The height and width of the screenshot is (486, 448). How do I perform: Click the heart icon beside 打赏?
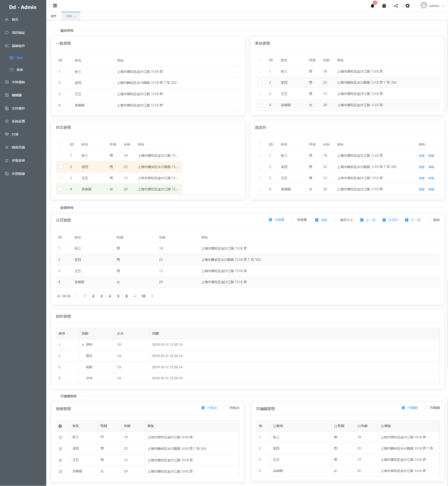click(7, 134)
